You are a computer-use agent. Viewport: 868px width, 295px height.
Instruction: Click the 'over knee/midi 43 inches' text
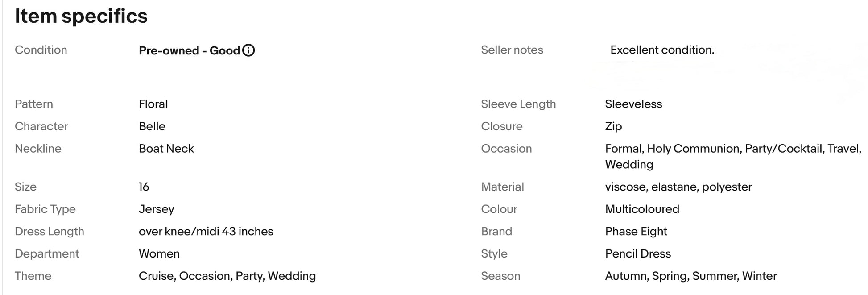206,231
